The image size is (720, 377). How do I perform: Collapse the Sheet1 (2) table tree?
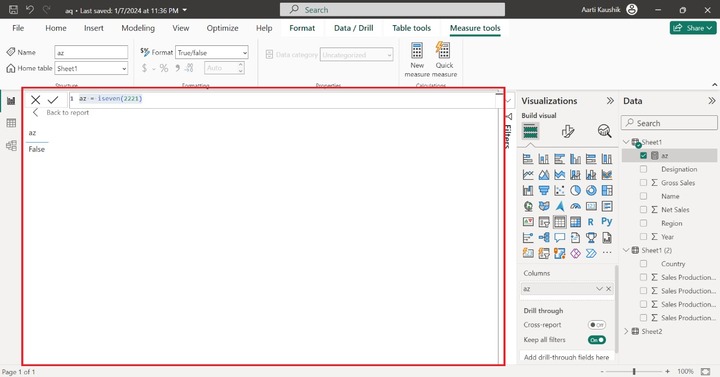point(626,250)
